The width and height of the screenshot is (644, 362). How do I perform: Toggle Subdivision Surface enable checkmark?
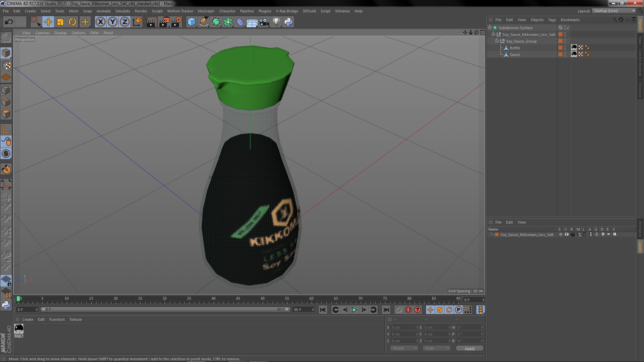point(568,28)
